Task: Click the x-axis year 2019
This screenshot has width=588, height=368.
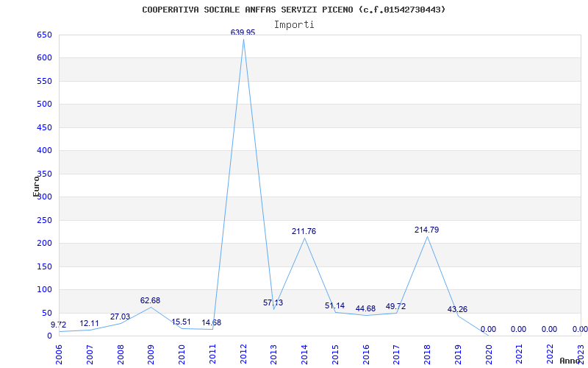Action: (458, 354)
